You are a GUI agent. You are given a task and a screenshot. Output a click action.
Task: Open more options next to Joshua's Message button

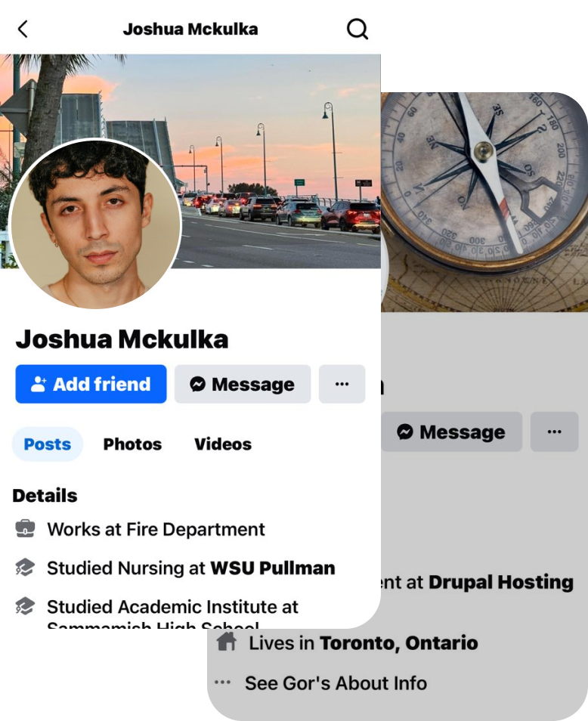[x=342, y=384]
